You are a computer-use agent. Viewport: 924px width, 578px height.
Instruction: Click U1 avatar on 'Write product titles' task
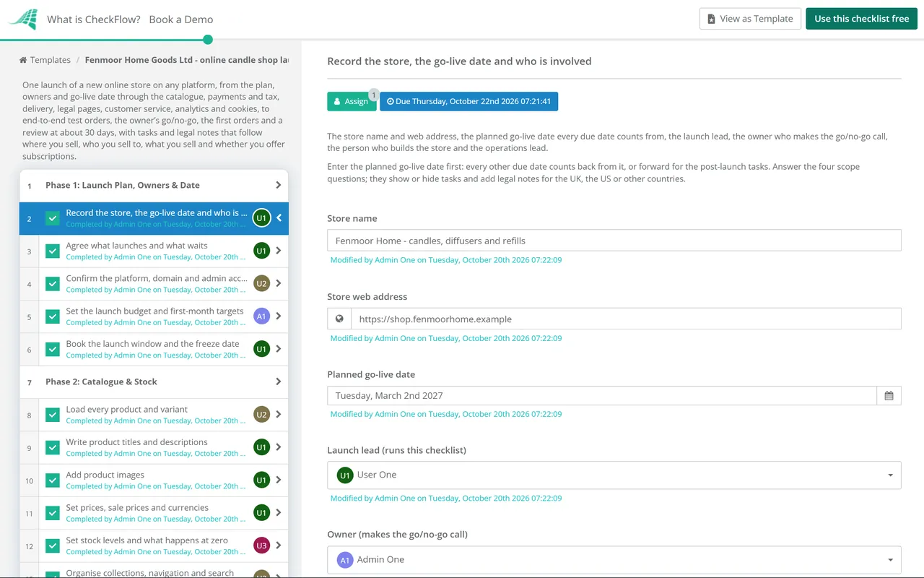(x=261, y=447)
